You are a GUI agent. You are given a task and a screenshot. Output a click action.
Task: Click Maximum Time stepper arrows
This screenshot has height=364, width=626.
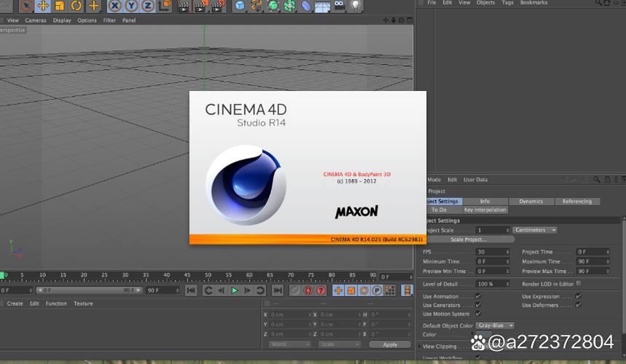tap(608, 261)
